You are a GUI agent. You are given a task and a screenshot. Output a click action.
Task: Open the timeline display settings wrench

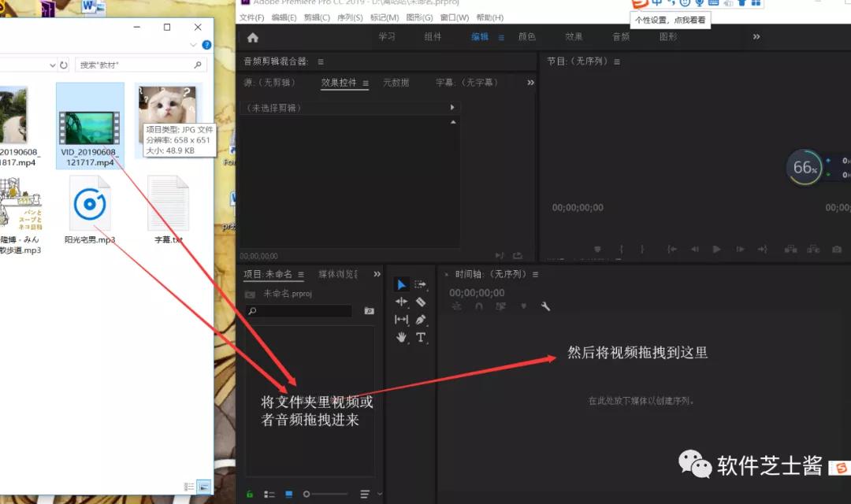(x=546, y=306)
